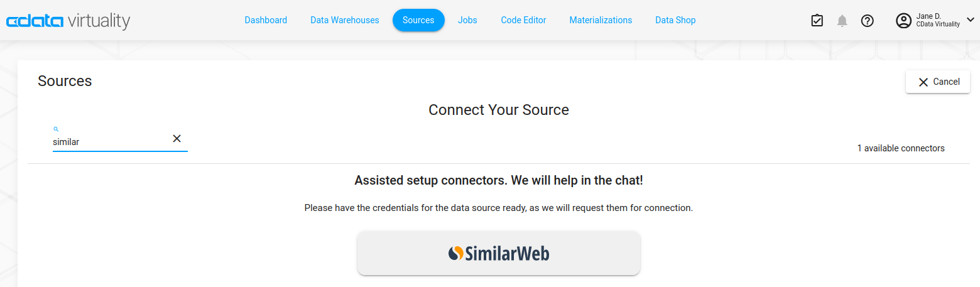The height and width of the screenshot is (287, 980).
Task: Clear the search field with the X
Action: click(x=177, y=139)
